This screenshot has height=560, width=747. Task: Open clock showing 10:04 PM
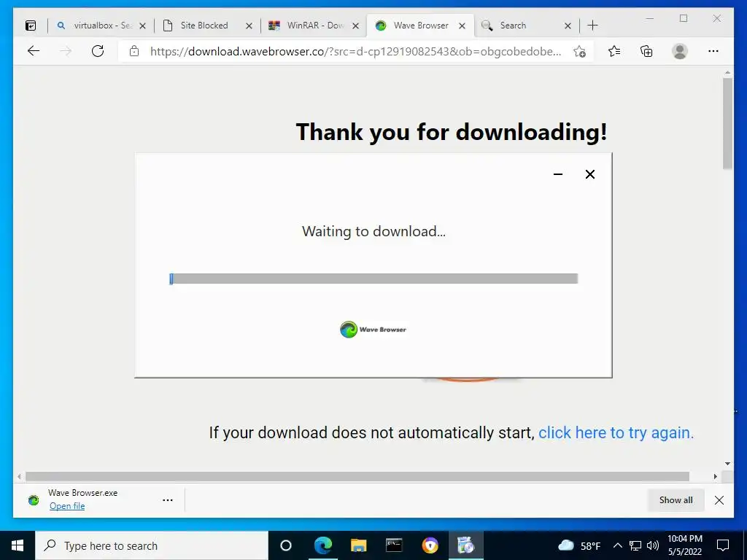[x=684, y=545]
